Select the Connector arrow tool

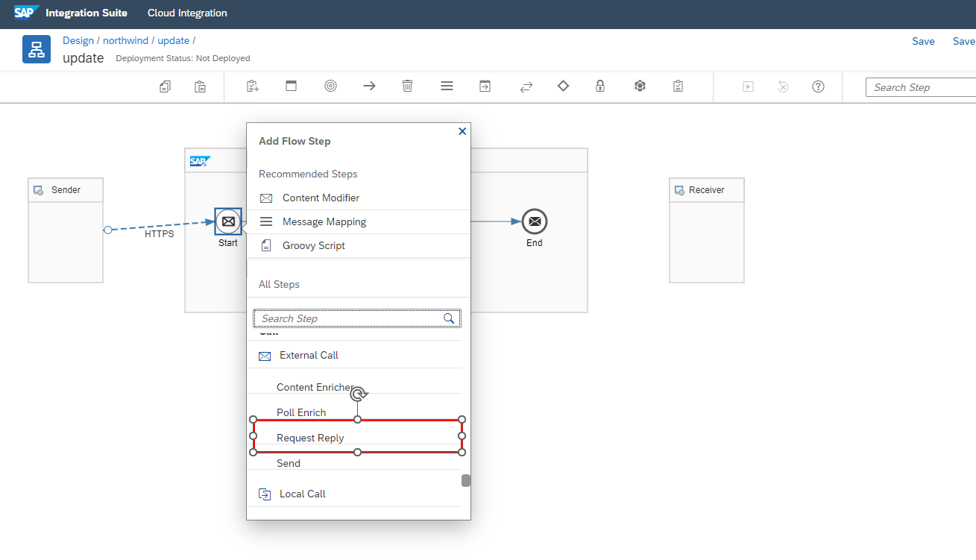pos(369,86)
